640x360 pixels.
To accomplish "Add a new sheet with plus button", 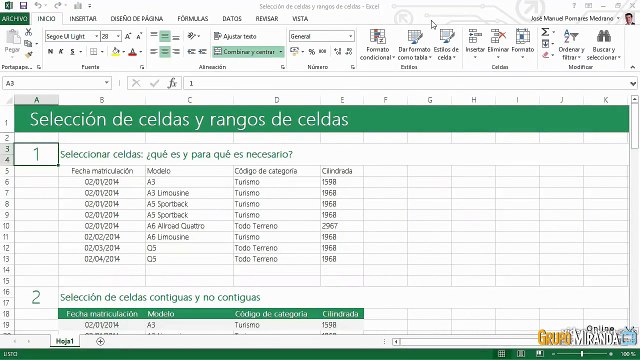I will (100, 341).
